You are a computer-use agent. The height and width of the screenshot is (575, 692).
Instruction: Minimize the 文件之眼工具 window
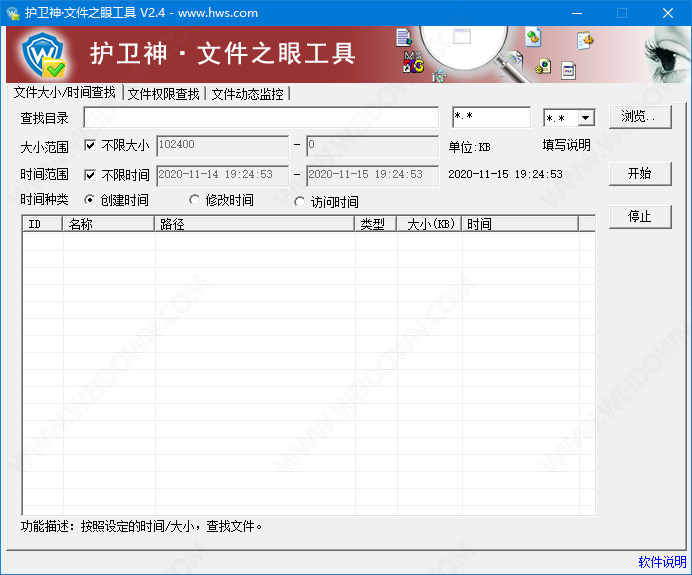point(576,13)
